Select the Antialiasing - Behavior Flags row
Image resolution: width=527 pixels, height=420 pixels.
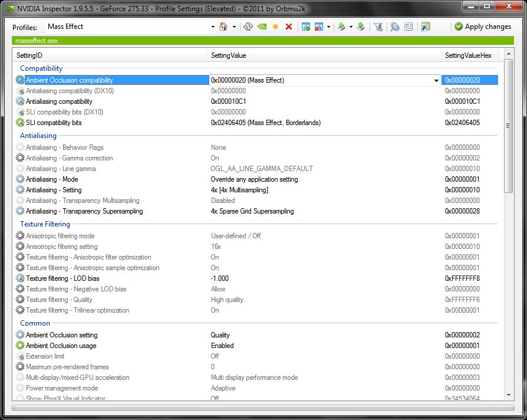[x=256, y=147]
